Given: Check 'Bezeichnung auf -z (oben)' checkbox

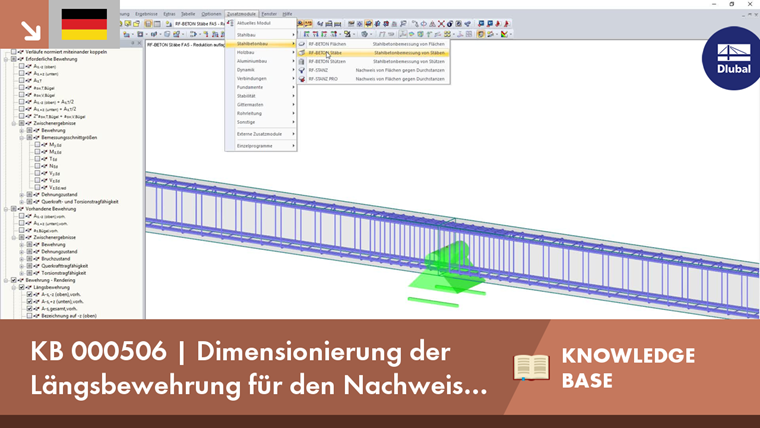Looking at the screenshot, I should coord(30,316).
